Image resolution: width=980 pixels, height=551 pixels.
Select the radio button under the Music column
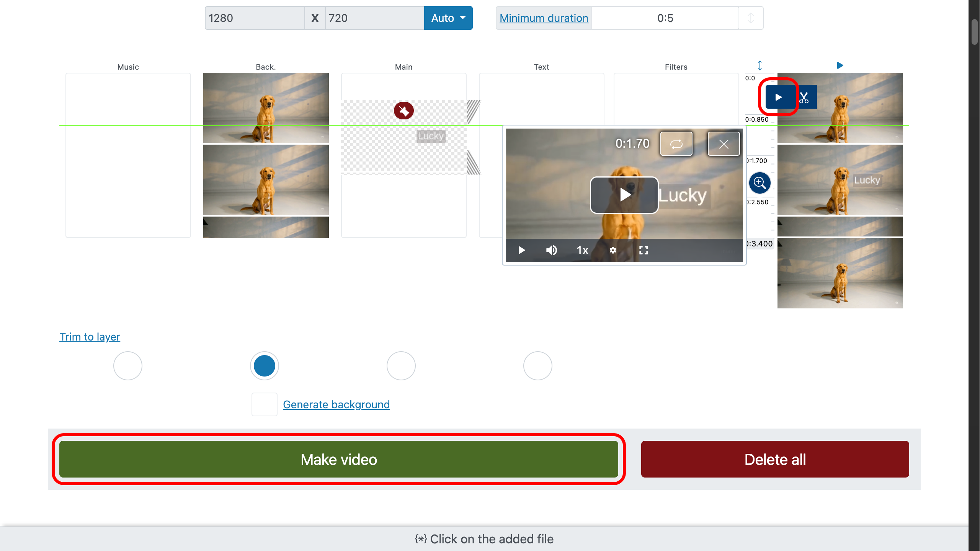point(127,365)
